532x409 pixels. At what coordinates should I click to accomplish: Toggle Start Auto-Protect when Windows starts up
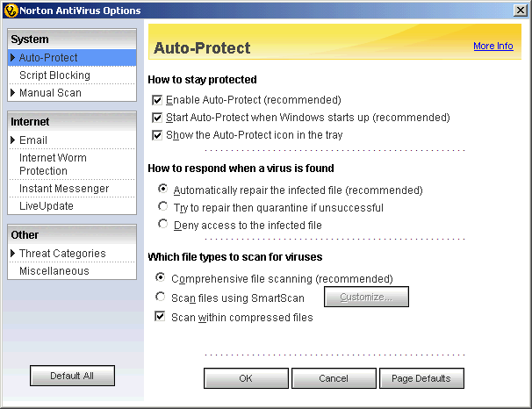(158, 118)
